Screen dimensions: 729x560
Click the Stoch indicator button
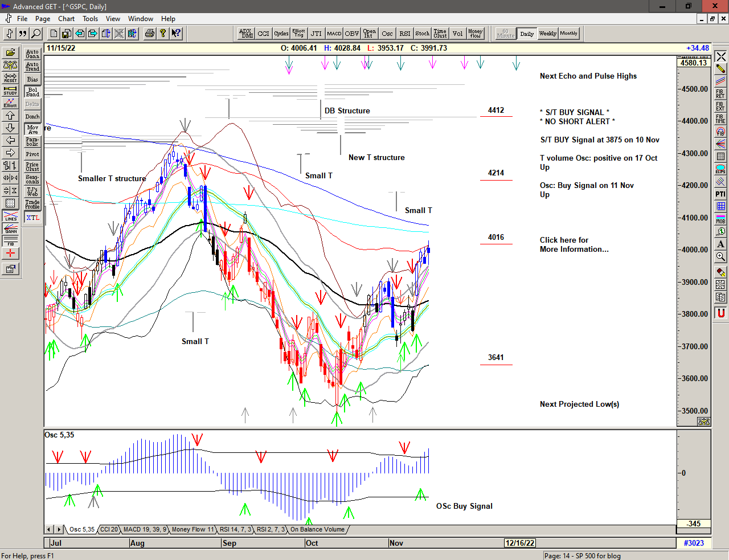(x=422, y=34)
